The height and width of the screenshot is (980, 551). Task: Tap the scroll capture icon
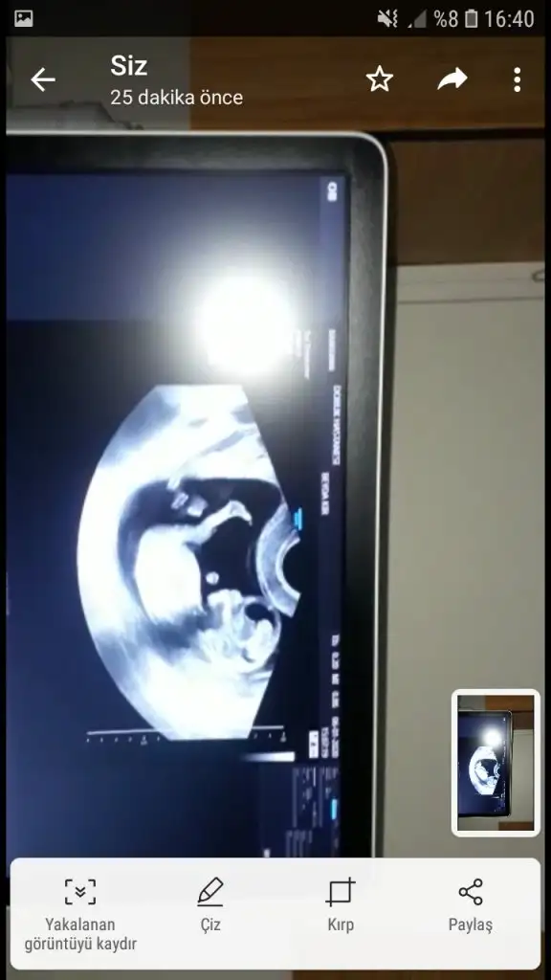[x=80, y=892]
